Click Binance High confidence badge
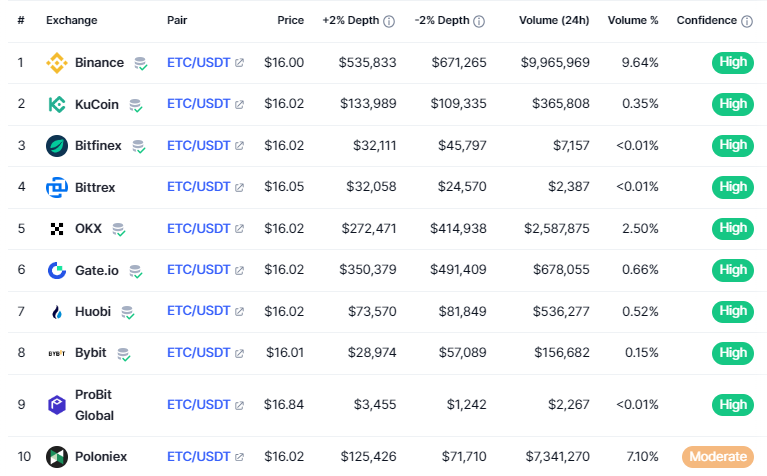 (732, 62)
